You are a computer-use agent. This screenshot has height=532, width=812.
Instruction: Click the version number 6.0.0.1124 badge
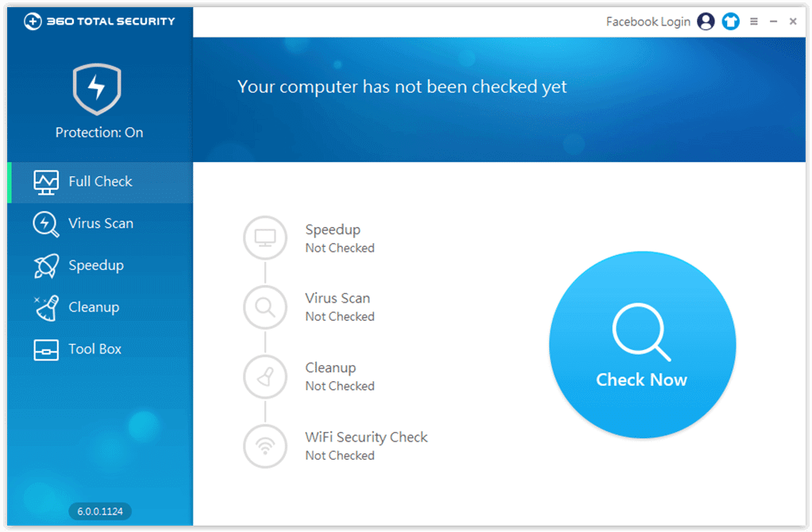(100, 511)
